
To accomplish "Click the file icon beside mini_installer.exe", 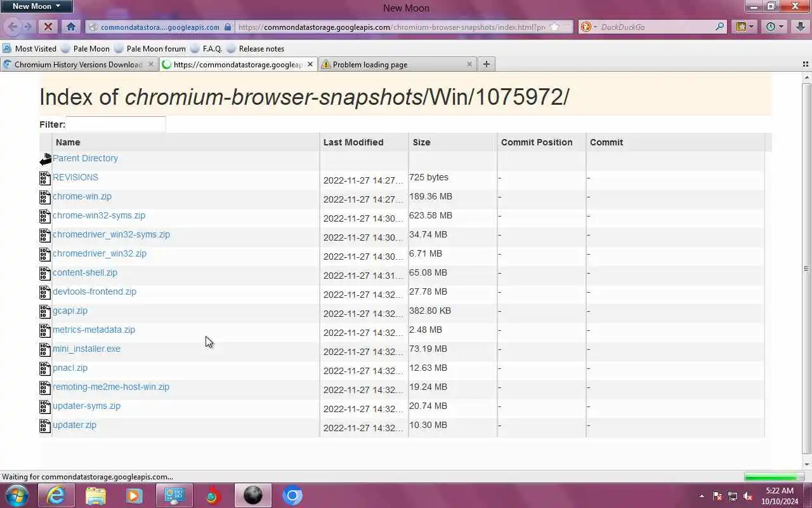I will point(45,350).
